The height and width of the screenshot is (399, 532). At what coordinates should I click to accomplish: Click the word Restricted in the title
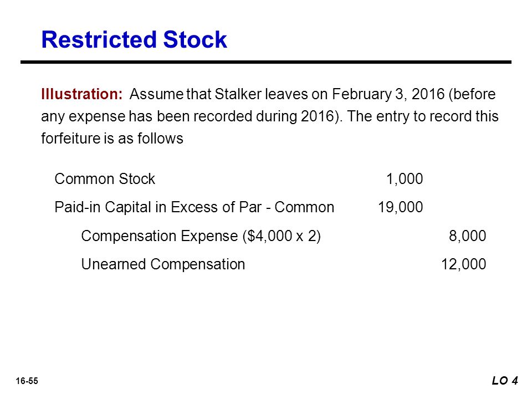[99, 40]
